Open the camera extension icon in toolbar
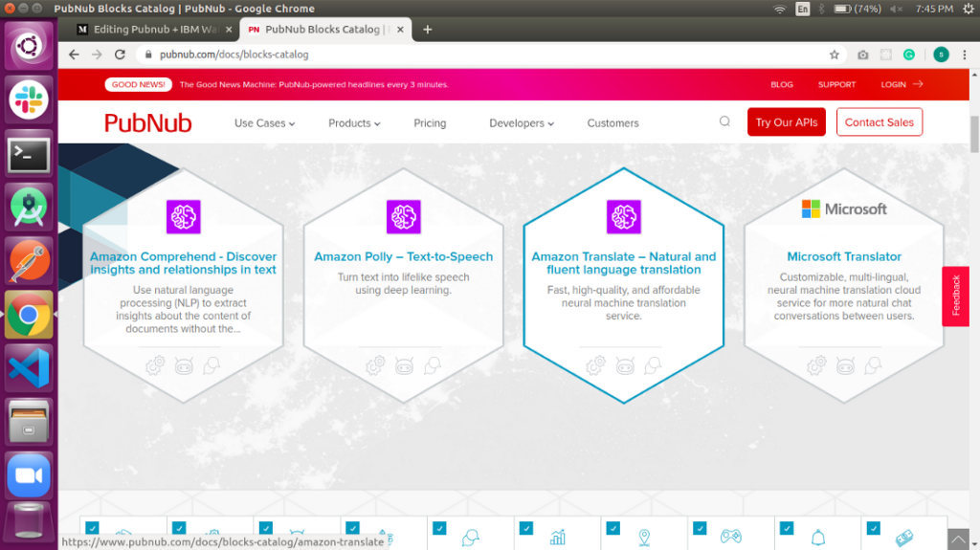 tap(862, 55)
